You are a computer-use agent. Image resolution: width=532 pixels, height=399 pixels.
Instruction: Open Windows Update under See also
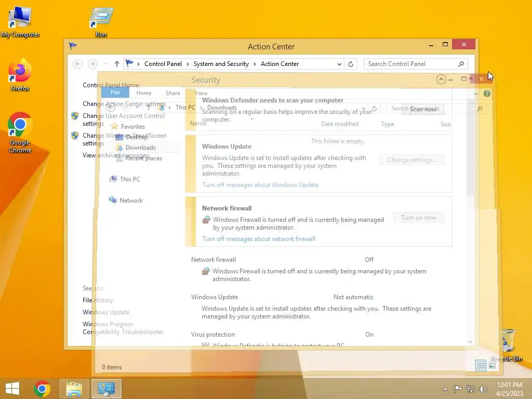tap(106, 312)
